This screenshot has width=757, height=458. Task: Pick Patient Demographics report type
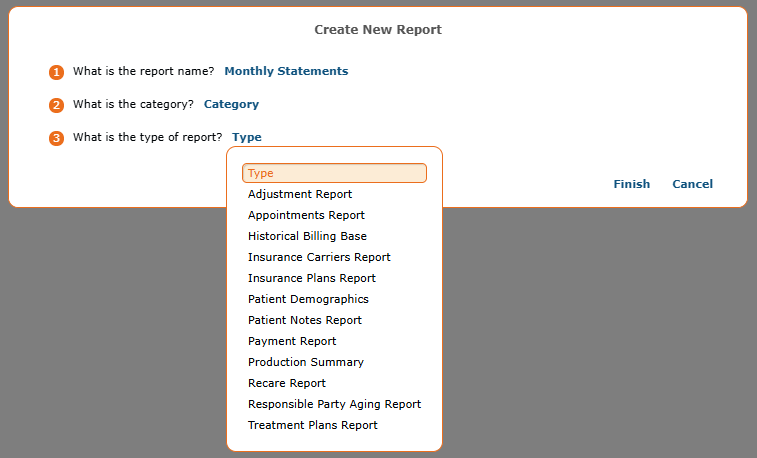click(308, 299)
